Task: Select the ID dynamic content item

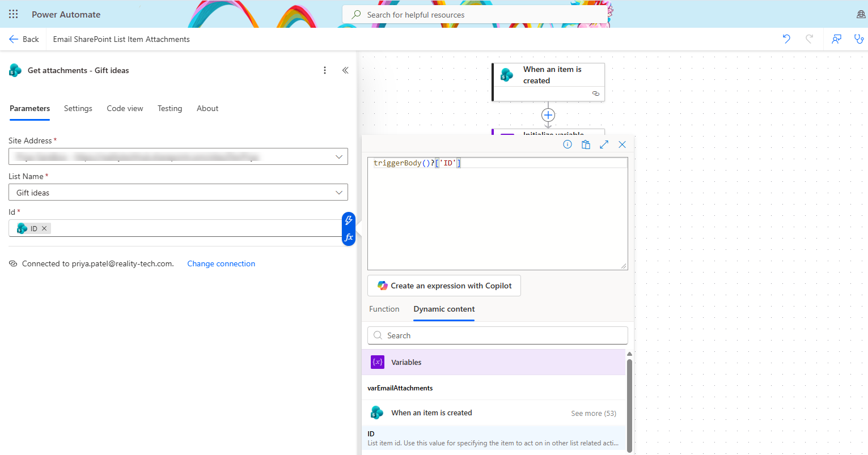Action: point(493,438)
